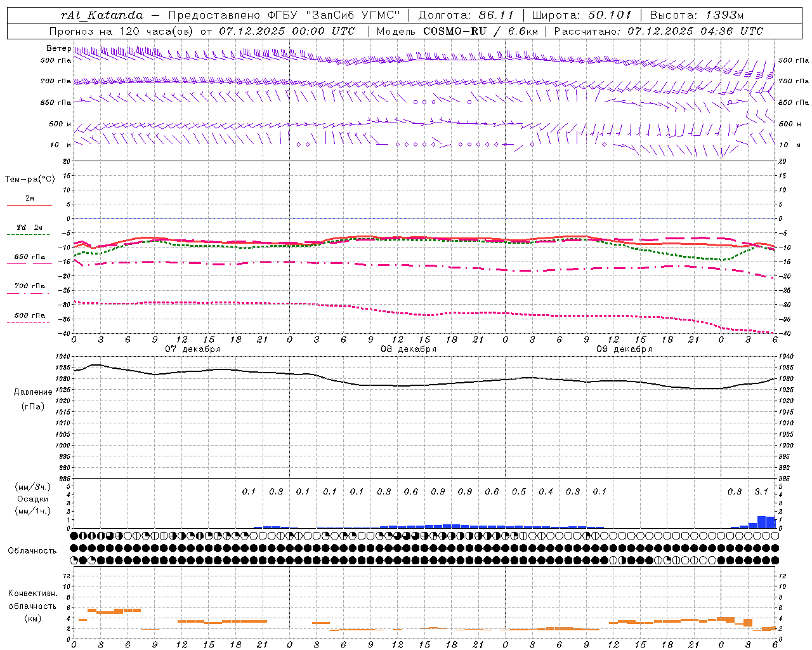The width and height of the screenshot is (812, 650).
Task: Click the 'Конвективн.' convective label
Action: tap(33, 594)
